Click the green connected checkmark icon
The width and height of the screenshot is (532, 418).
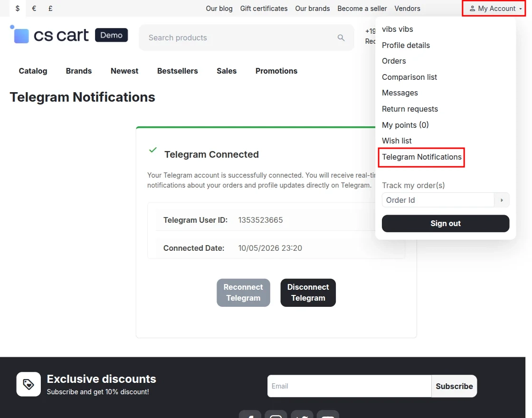[152, 150]
